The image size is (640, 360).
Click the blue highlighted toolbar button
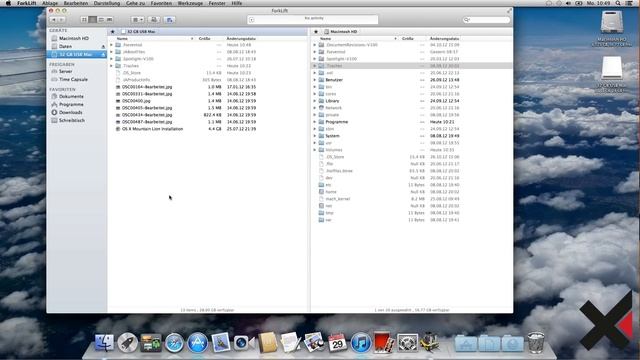tap(169, 20)
